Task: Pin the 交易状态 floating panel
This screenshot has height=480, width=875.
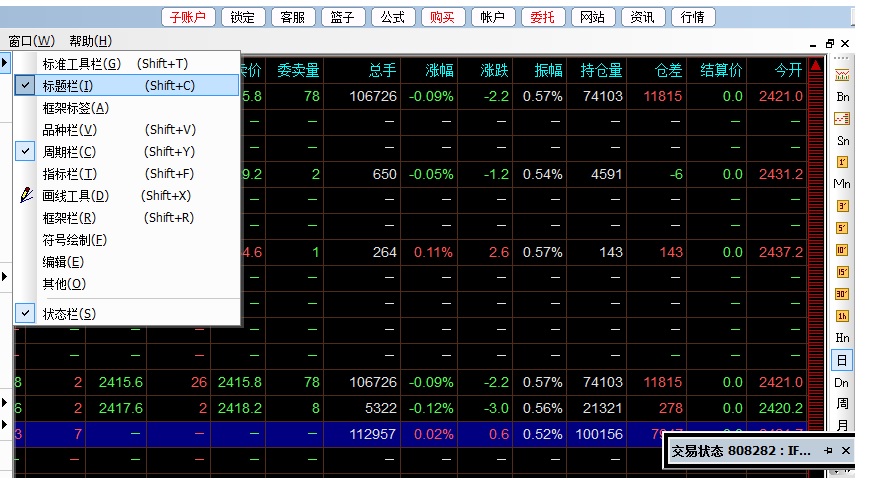Action: pos(828,451)
